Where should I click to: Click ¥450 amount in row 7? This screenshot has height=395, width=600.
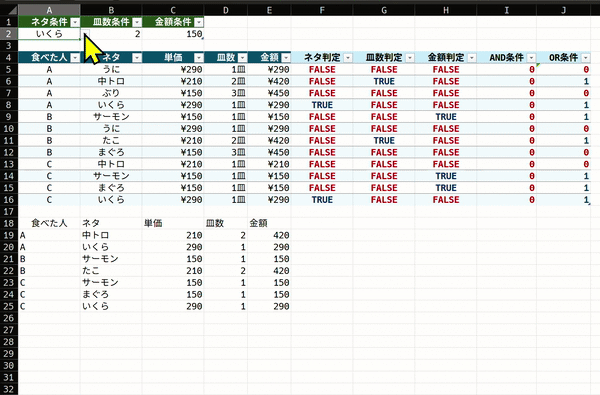(269, 93)
